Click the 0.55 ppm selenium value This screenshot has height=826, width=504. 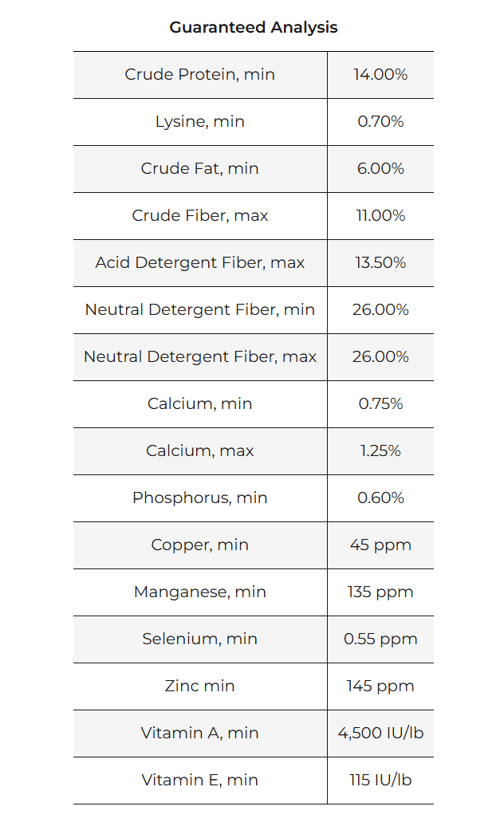pyautogui.click(x=380, y=639)
